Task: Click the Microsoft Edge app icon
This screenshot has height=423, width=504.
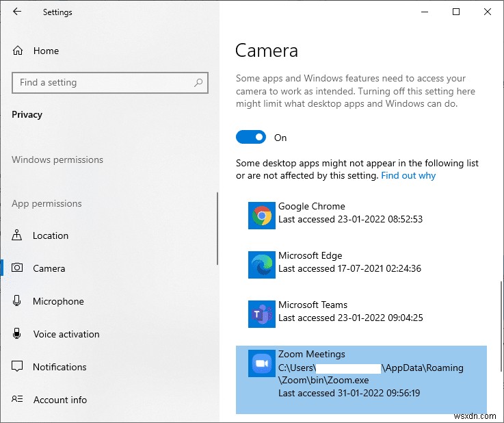Action: pos(262,265)
